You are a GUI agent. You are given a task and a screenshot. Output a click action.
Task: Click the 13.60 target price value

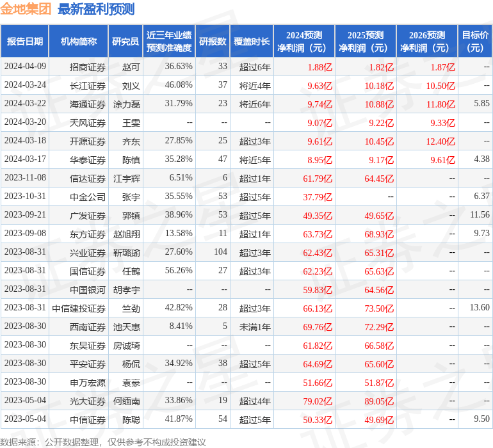pyautogui.click(x=480, y=307)
